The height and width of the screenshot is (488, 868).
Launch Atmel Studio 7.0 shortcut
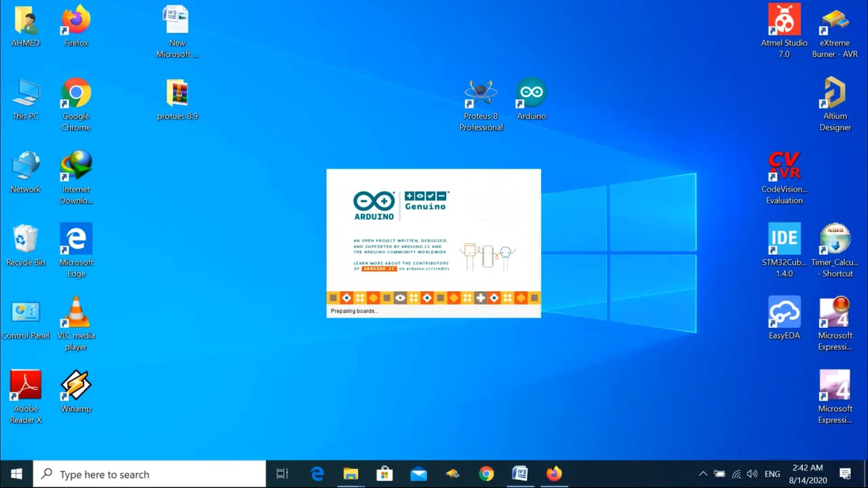784,33
